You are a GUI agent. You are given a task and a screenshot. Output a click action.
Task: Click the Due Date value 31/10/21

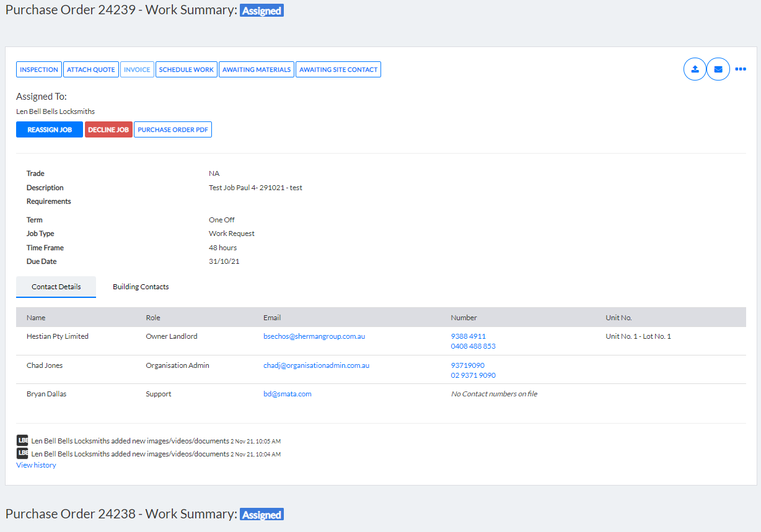(x=224, y=261)
